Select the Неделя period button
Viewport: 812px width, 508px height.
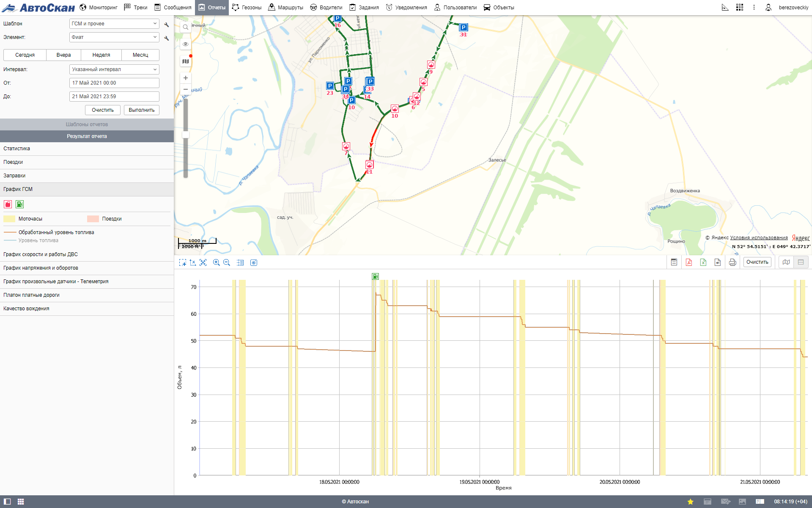point(101,55)
